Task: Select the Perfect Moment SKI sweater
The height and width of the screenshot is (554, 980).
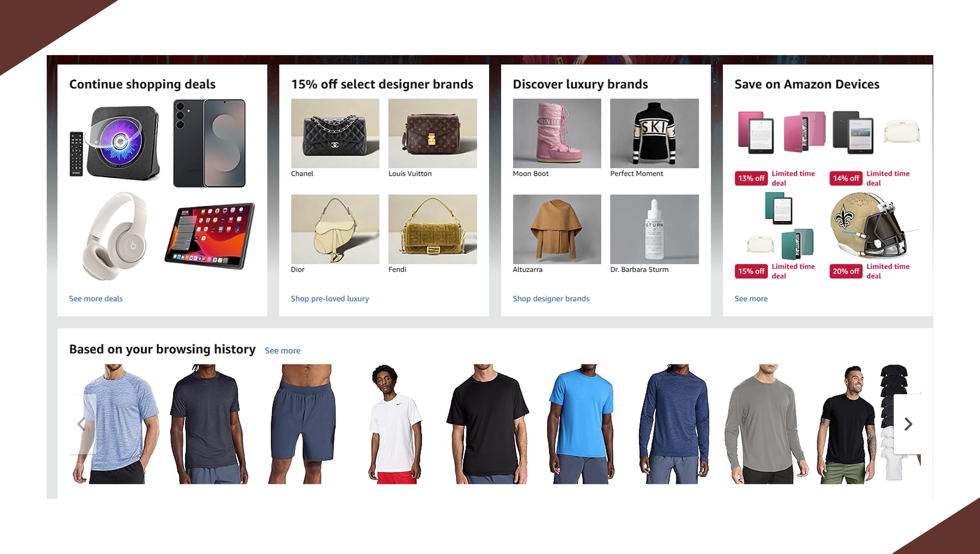Action: (x=654, y=133)
